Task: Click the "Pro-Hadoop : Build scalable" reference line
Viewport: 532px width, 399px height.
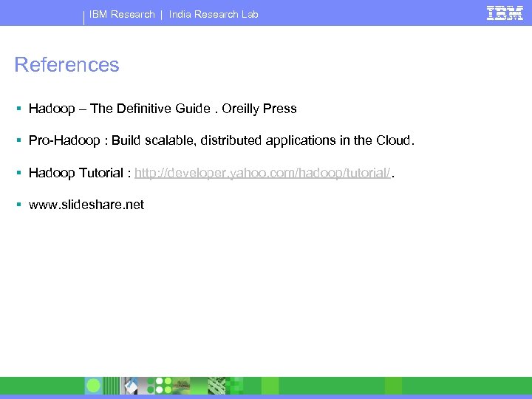Action: [222, 140]
